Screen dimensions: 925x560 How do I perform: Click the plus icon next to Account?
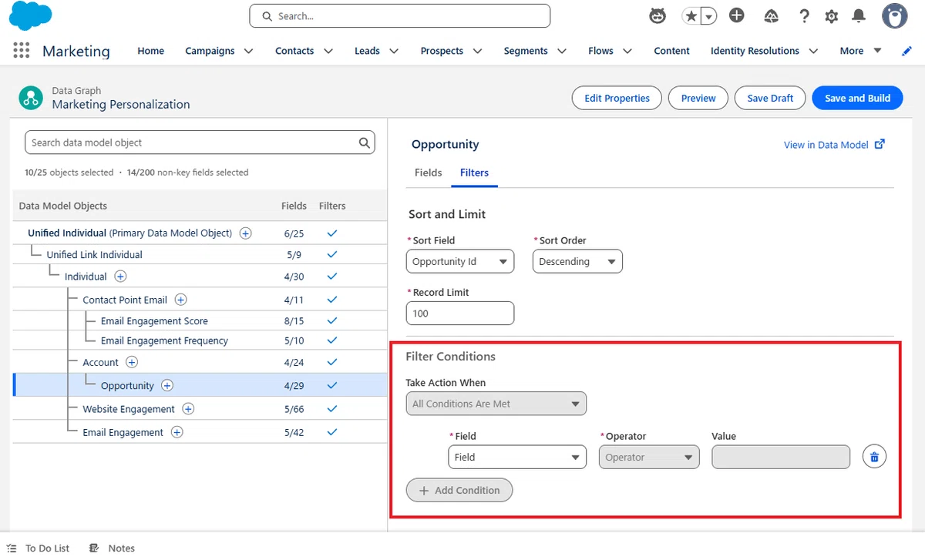click(x=132, y=362)
